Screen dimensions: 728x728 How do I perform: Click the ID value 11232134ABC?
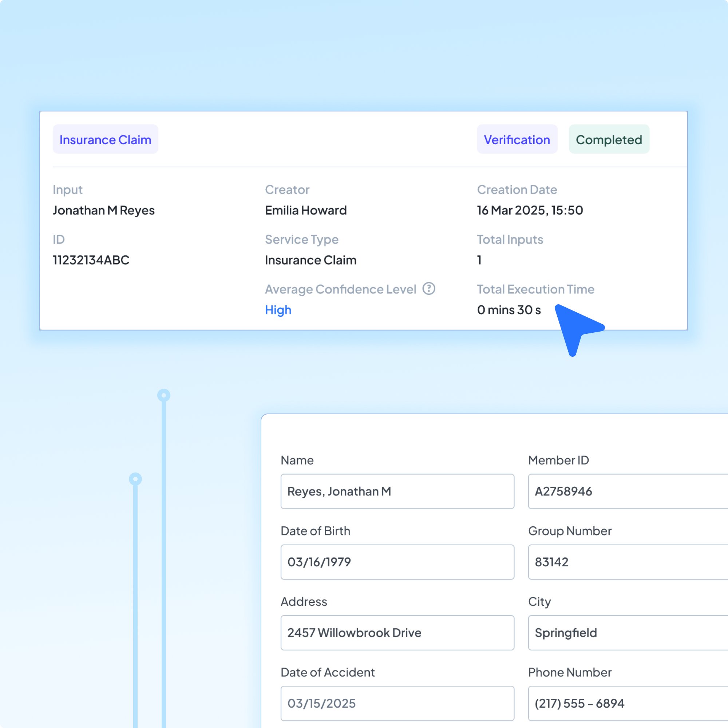coord(91,260)
